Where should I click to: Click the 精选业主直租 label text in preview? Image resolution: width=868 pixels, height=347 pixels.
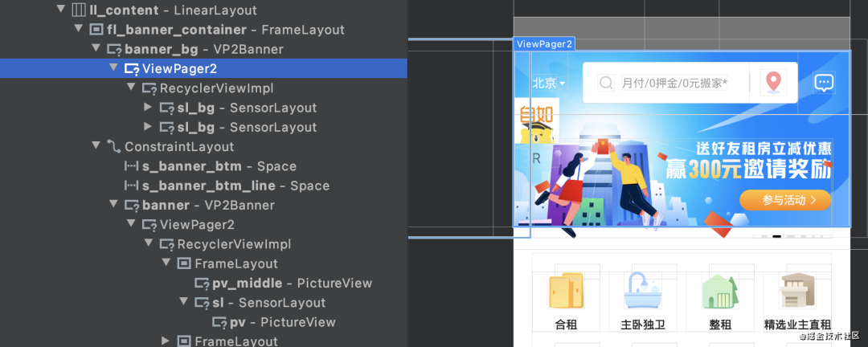click(797, 325)
